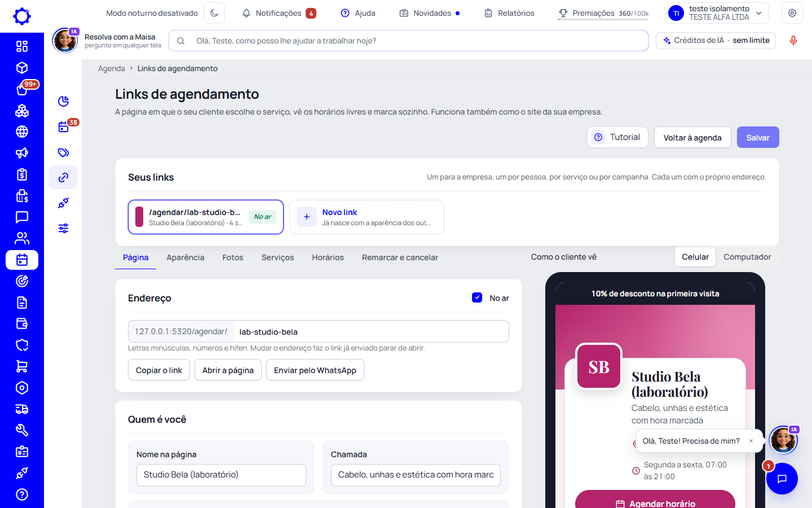The image size is (812, 508).
Task: Click the shield with checkmark icon
Action: click(x=22, y=345)
